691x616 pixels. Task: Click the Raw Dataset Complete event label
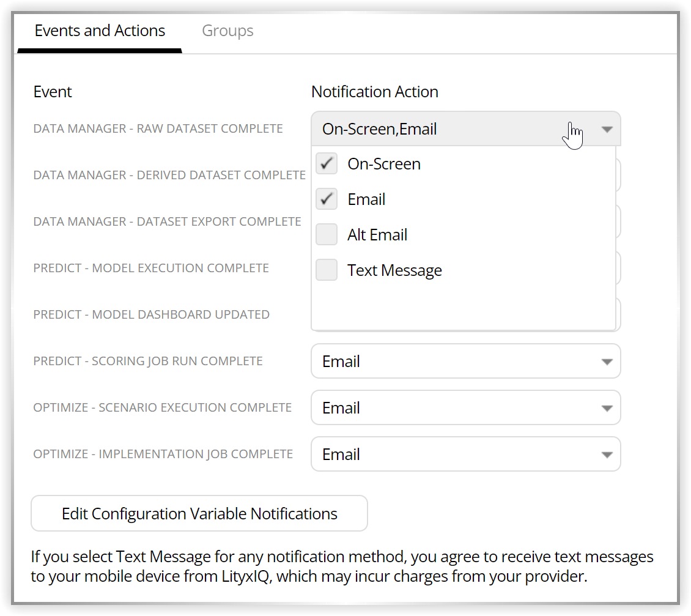point(158,128)
